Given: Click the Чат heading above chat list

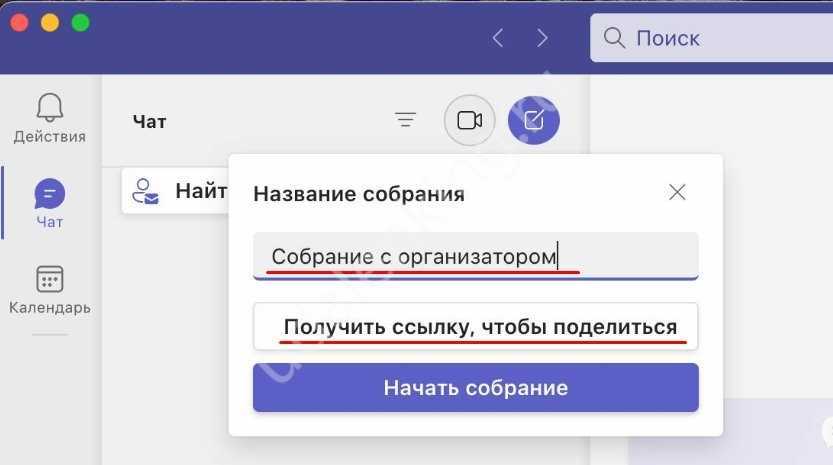Looking at the screenshot, I should (149, 121).
